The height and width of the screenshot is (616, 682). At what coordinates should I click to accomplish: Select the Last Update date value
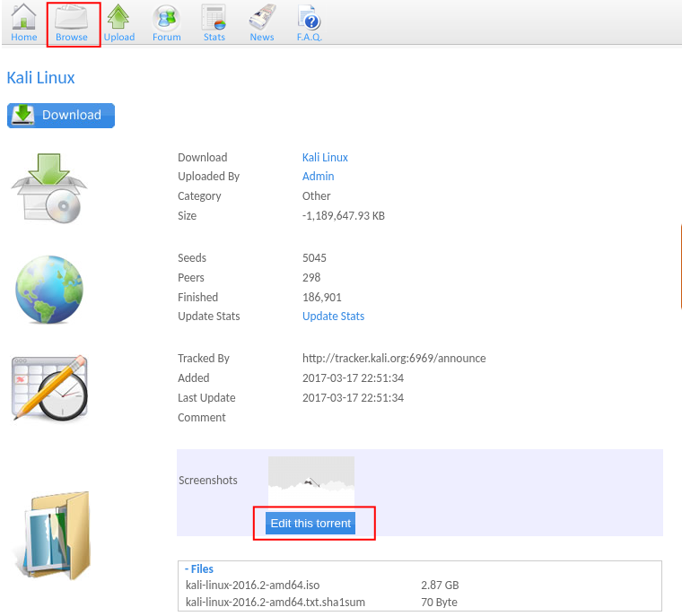[354, 398]
